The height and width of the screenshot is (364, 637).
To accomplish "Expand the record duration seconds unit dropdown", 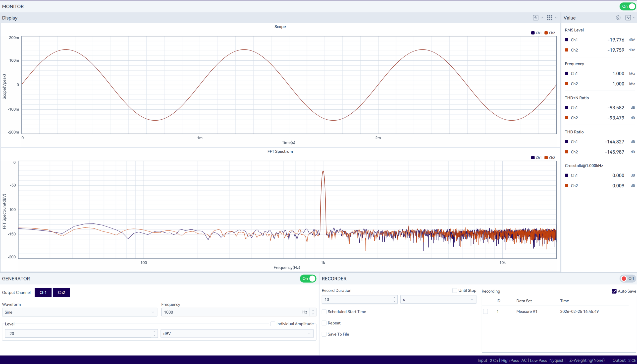I will pos(438,300).
